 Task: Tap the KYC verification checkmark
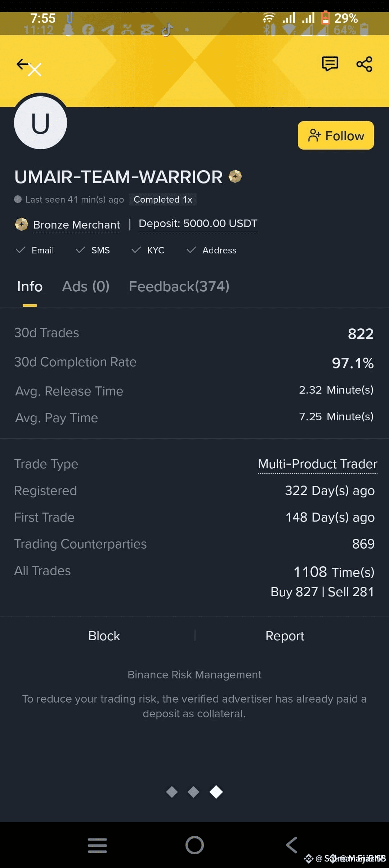click(x=136, y=250)
